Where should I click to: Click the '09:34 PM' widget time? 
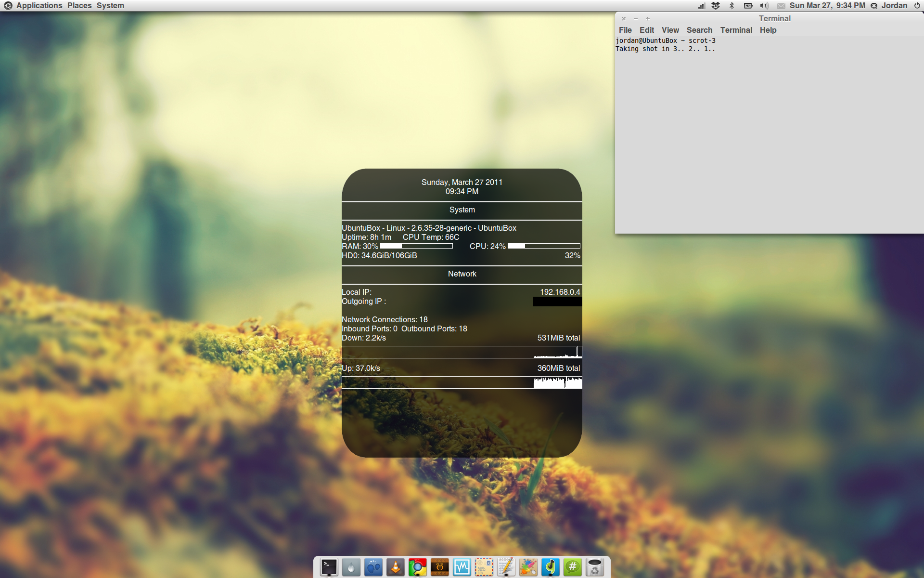coord(462,191)
